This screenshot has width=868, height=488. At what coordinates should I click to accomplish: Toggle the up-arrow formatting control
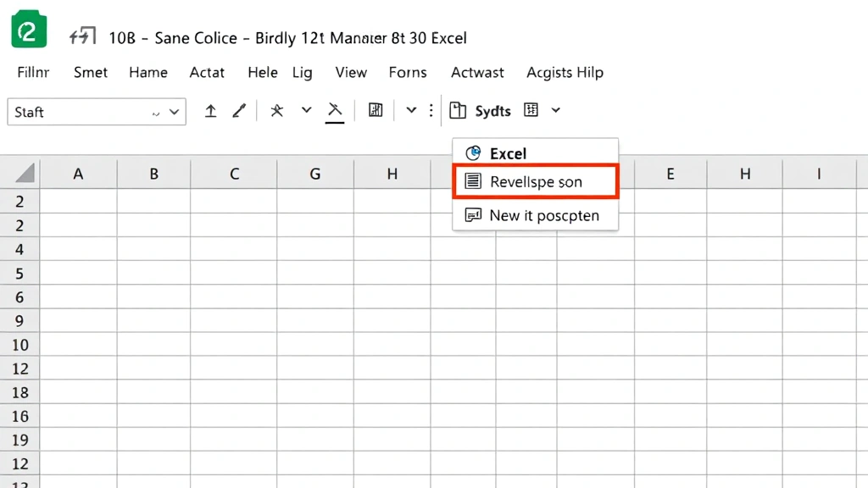click(x=210, y=110)
